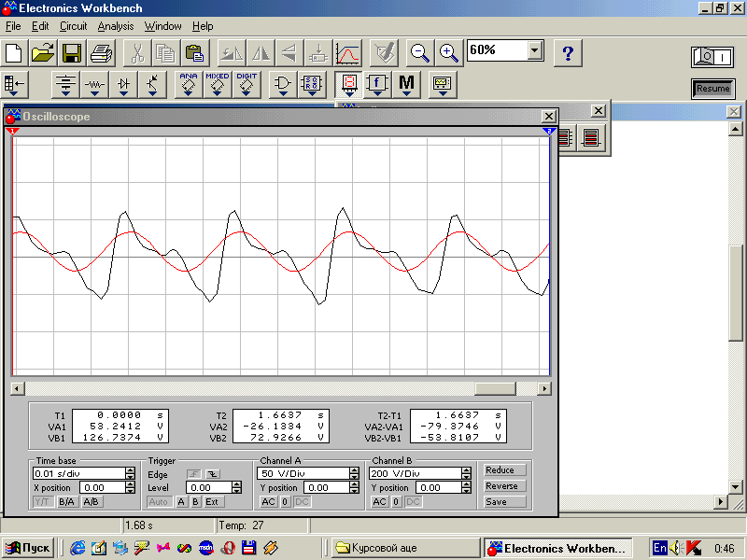Open the Analog ICs parts bin
747x560 pixels.
click(x=189, y=85)
